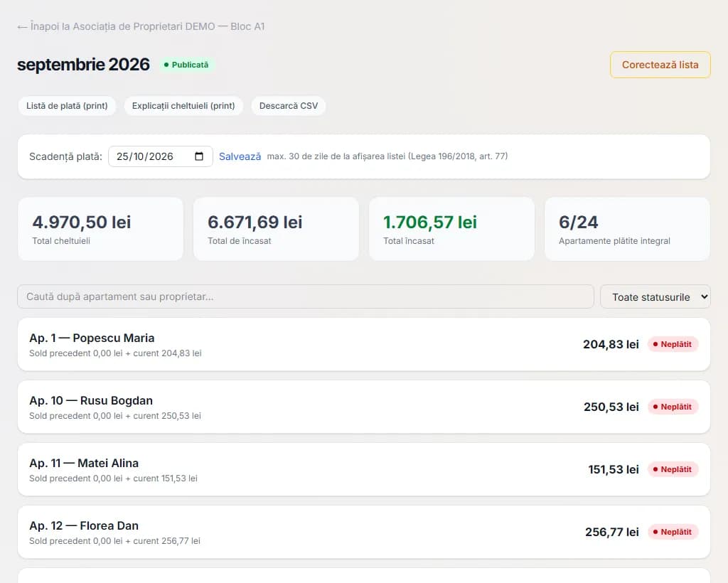Image resolution: width=728 pixels, height=583 pixels.
Task: Click the search box for apartment or owner
Action: [x=306, y=296]
